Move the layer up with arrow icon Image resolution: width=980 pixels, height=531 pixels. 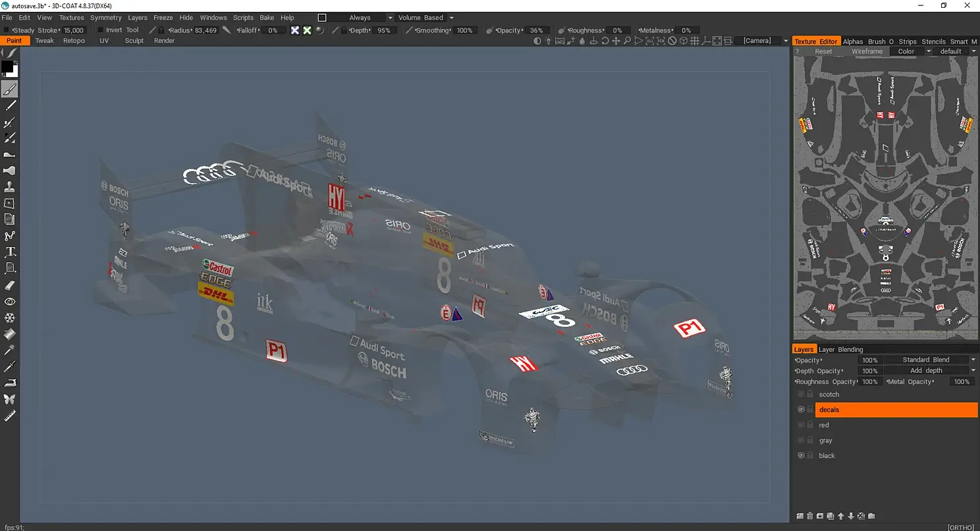pyautogui.click(x=841, y=516)
